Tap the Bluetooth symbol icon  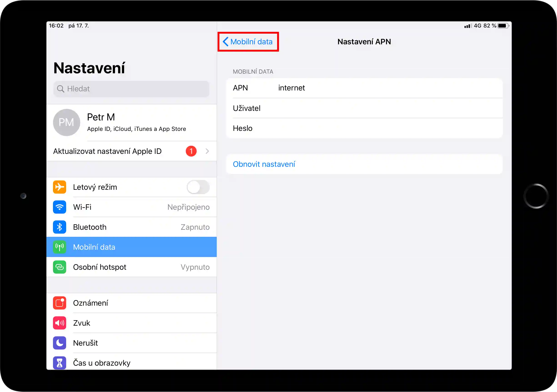[59, 227]
